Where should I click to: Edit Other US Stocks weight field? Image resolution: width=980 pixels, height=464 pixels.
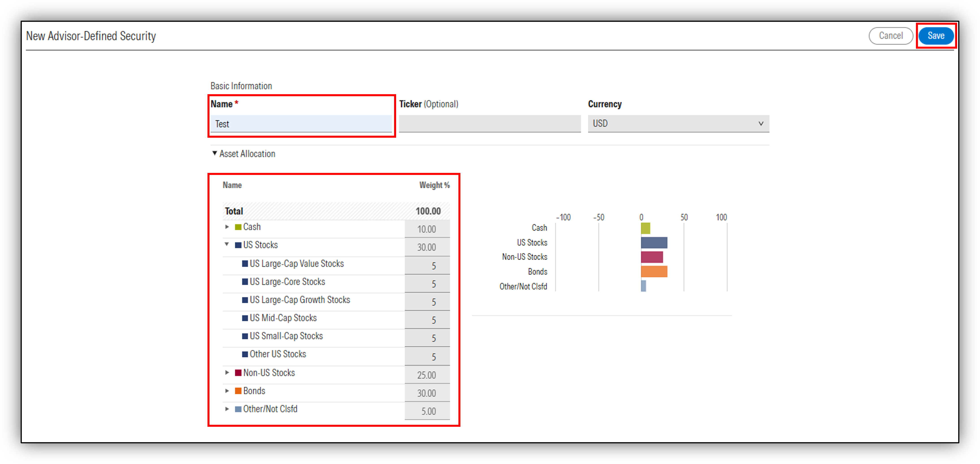pos(427,357)
